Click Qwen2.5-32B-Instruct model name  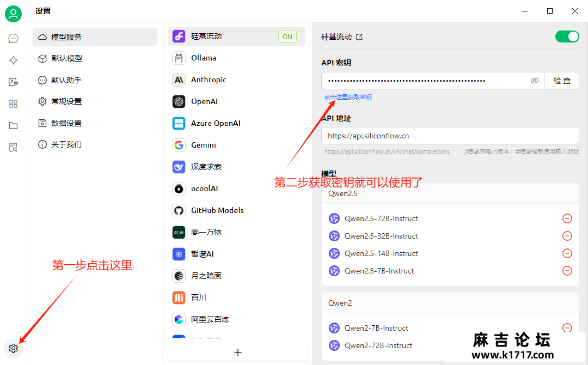pyautogui.click(x=381, y=235)
